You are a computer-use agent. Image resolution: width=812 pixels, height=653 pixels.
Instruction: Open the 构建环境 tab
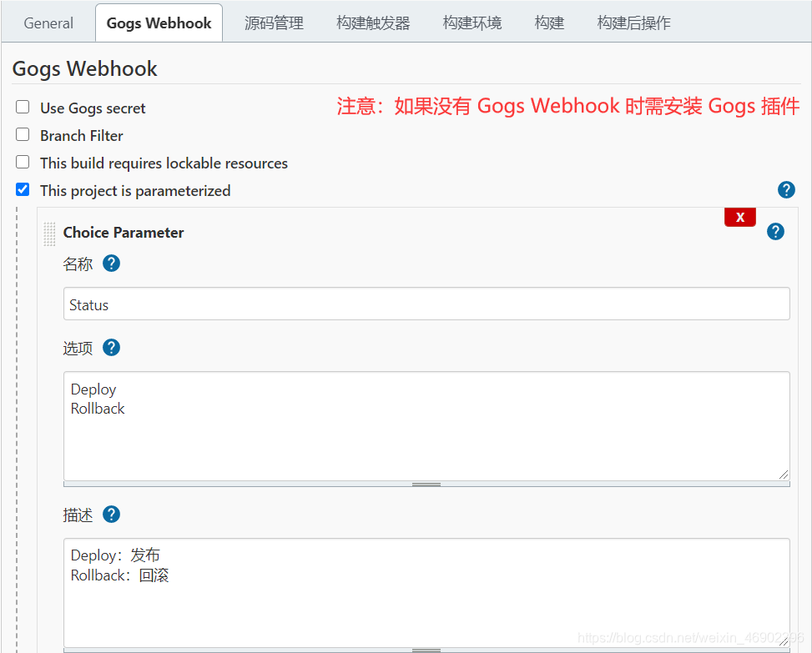coord(472,23)
